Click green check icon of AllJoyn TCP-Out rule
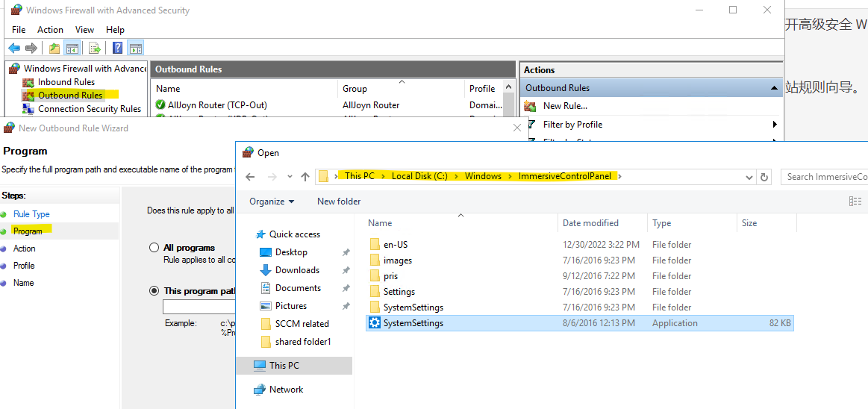The height and width of the screenshot is (409, 868). pos(160,104)
